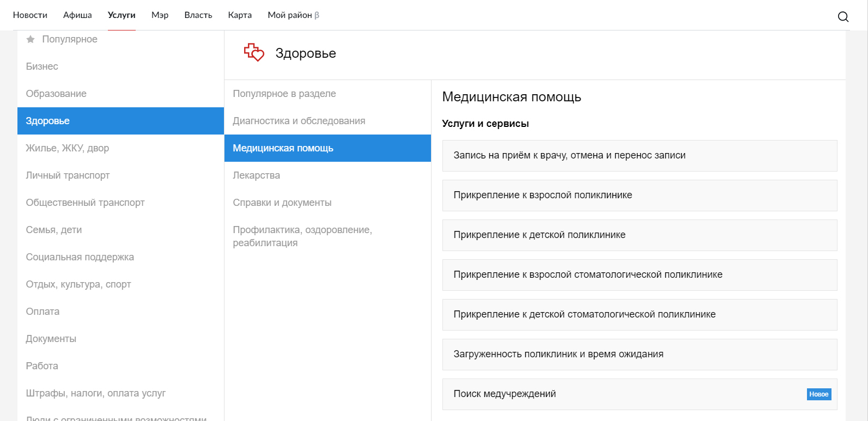
Task: Go to the Афиша section
Action: point(77,15)
